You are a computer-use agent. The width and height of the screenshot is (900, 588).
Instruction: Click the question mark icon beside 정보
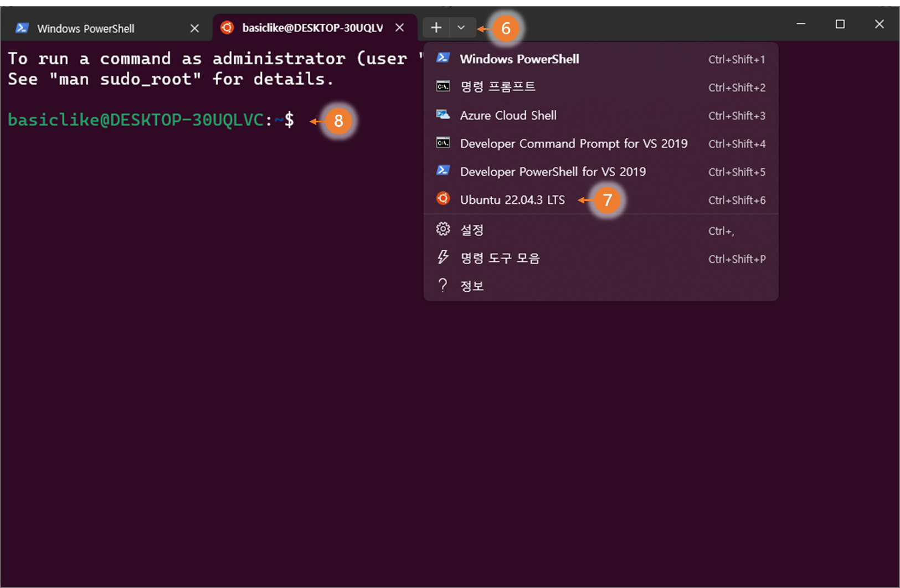(x=443, y=285)
